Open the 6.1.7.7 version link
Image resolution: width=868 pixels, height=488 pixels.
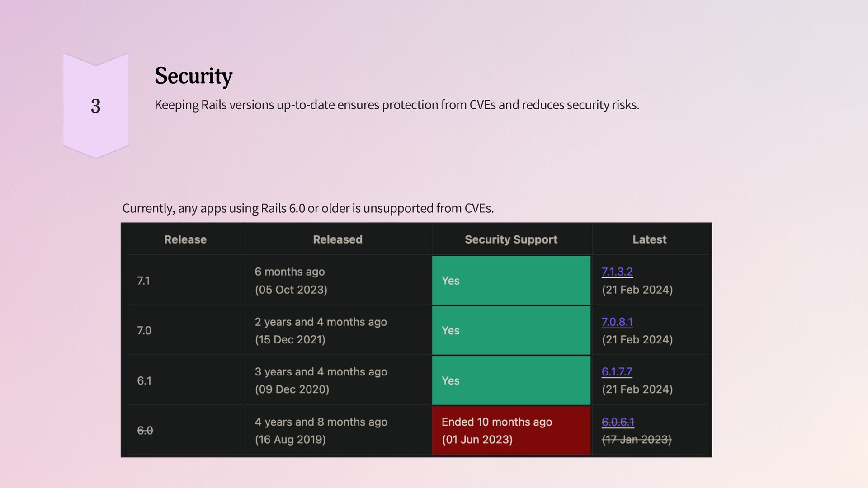coord(617,371)
